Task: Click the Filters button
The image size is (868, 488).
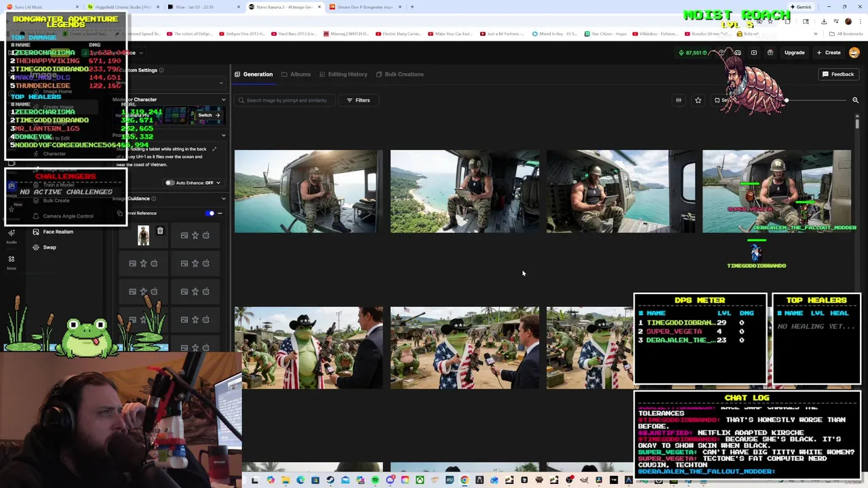Action: (x=358, y=100)
